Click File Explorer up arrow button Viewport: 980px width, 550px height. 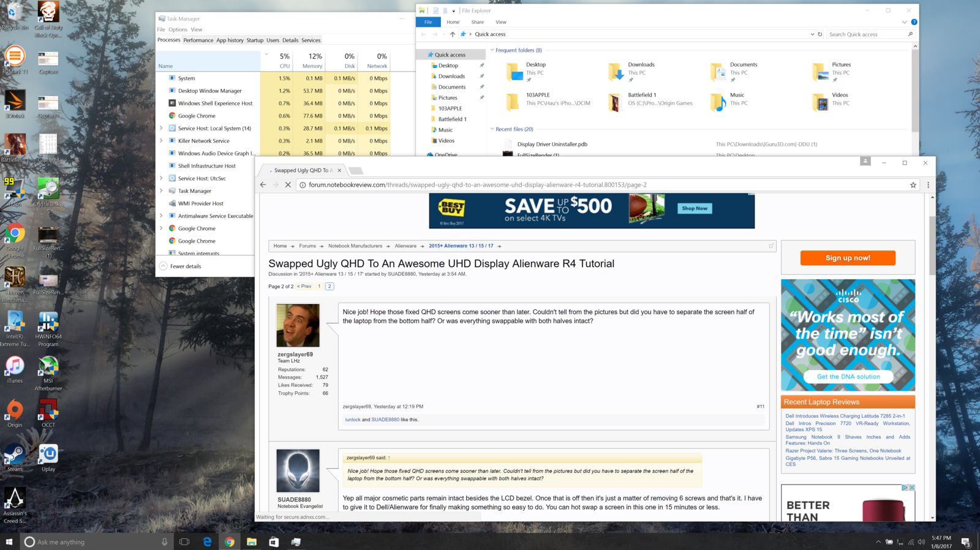[453, 34]
